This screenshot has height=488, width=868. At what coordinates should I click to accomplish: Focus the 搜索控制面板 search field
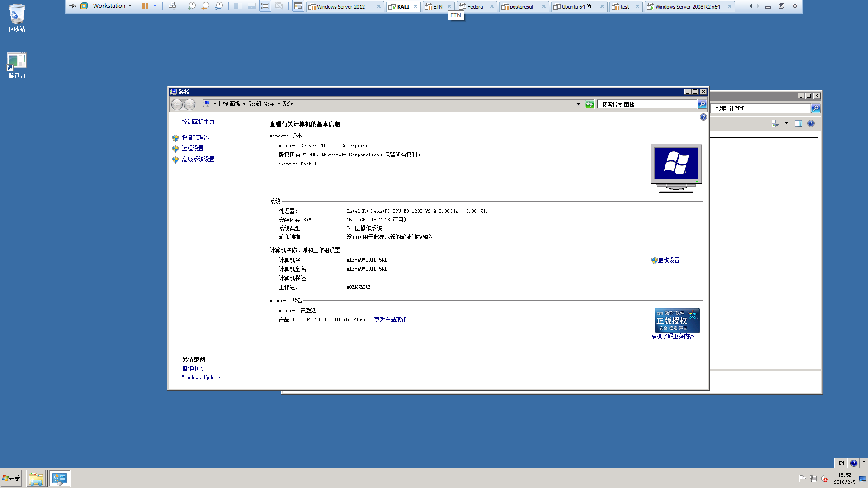(647, 104)
